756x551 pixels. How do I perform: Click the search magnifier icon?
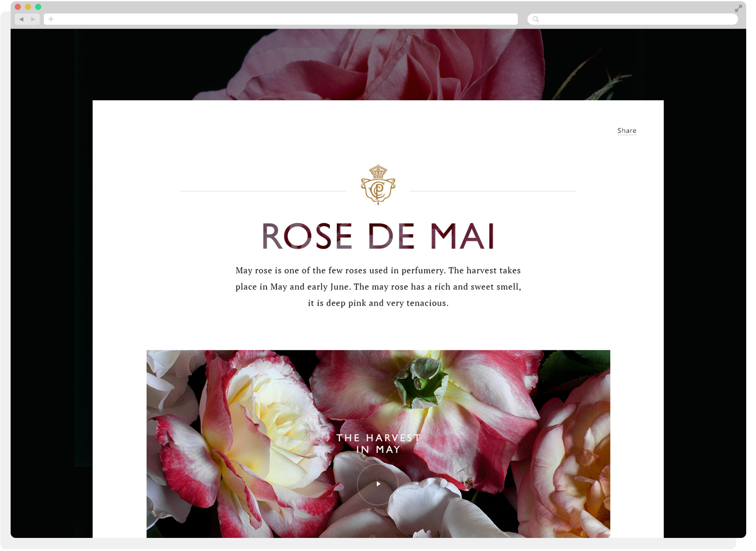(x=536, y=19)
